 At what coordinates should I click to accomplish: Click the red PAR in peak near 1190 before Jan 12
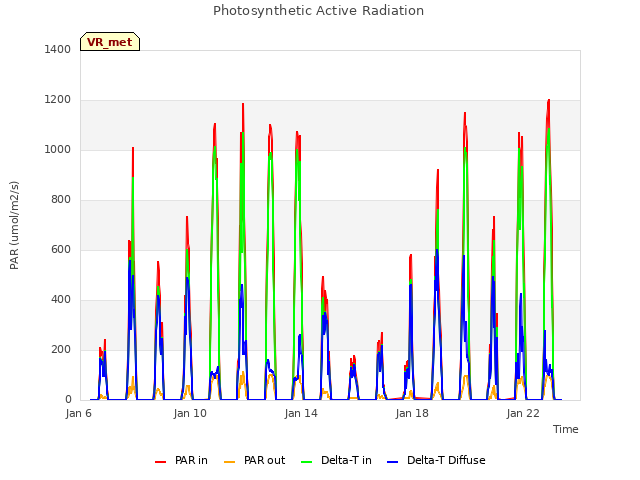243,104
